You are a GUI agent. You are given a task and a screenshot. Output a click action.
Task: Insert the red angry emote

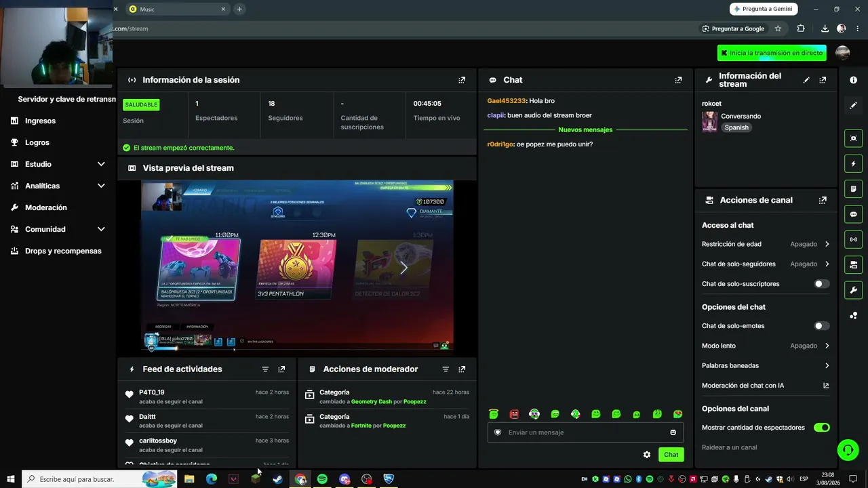point(514,414)
